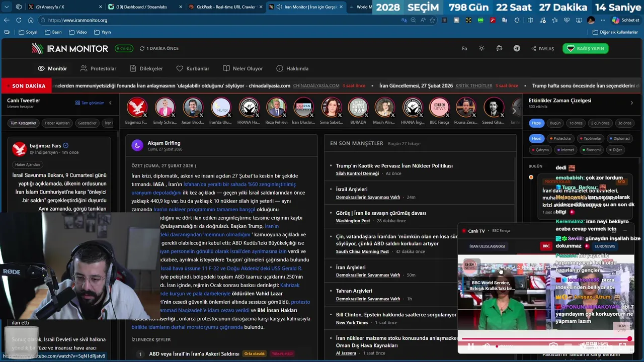
Task: Open Bill Clinton, Epstein headline
Action: pos(396,314)
